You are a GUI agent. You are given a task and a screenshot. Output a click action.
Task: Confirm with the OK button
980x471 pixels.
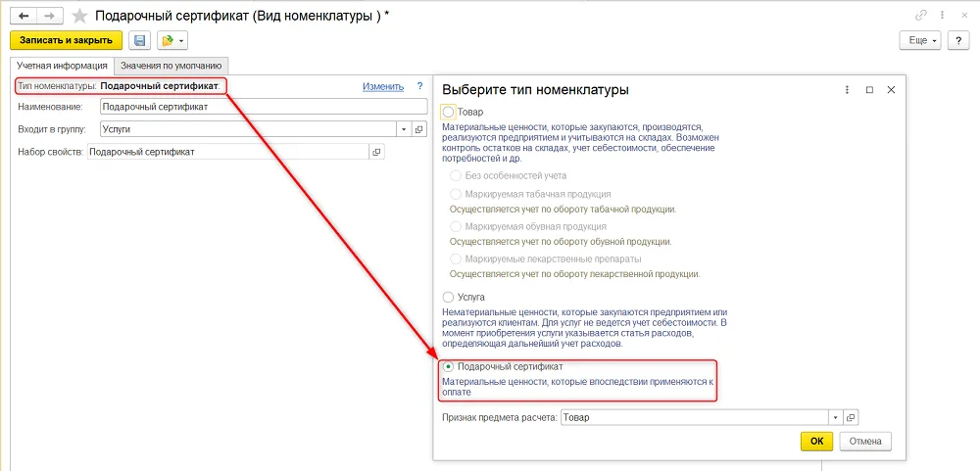coord(817,441)
